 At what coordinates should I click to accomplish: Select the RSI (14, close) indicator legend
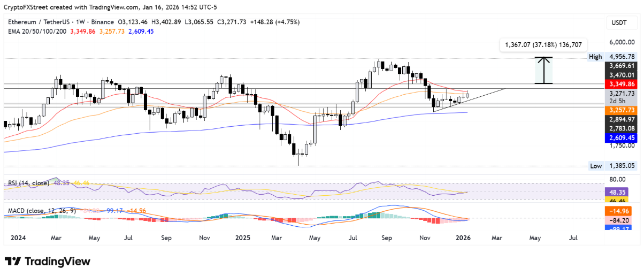coord(28,183)
